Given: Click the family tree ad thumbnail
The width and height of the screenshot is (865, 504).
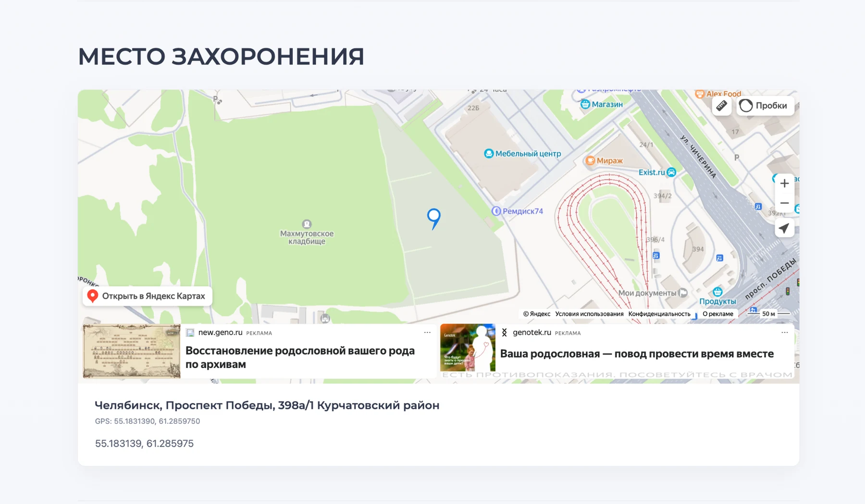Looking at the screenshot, I should 132,351.
